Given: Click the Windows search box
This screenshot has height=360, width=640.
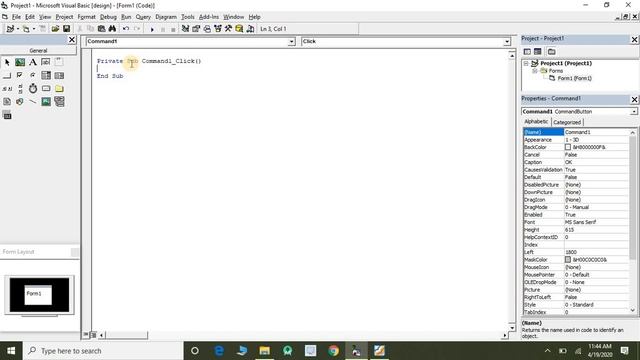Looking at the screenshot, I should [x=103, y=351].
